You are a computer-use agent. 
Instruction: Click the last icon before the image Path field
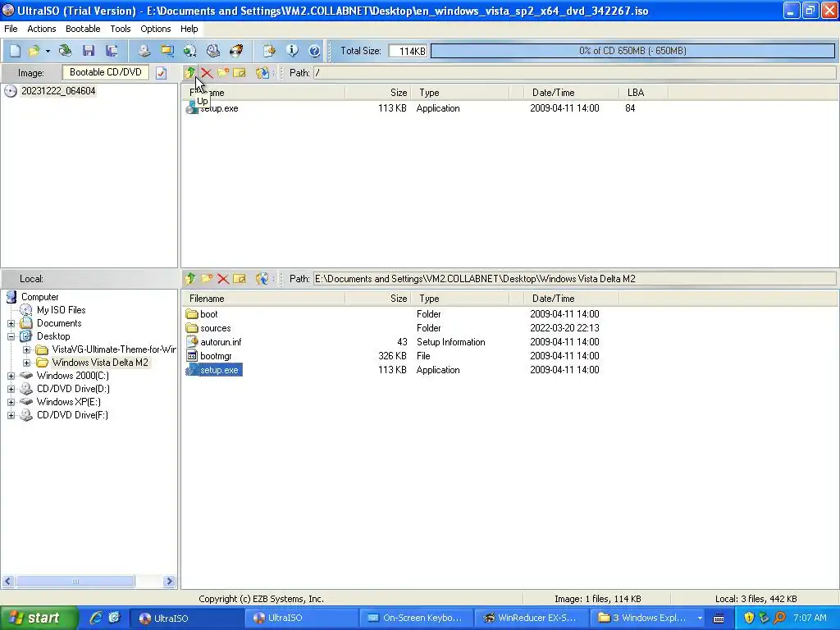coord(262,72)
